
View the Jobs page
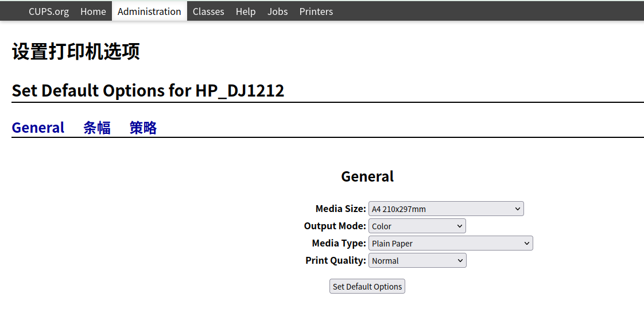[277, 11]
